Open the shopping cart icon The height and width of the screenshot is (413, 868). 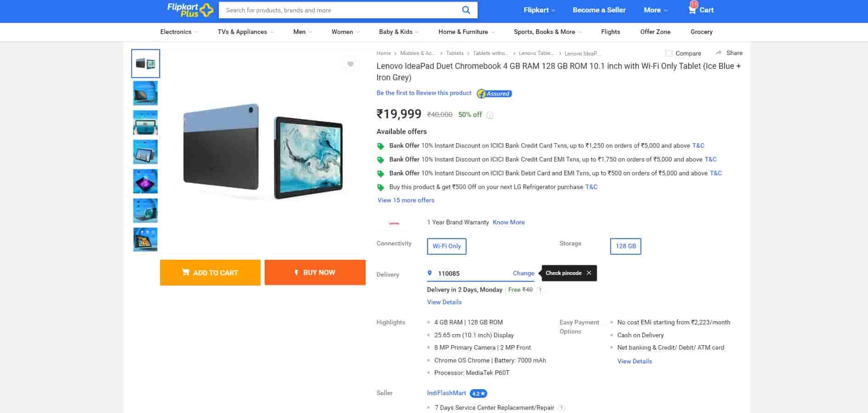click(692, 10)
